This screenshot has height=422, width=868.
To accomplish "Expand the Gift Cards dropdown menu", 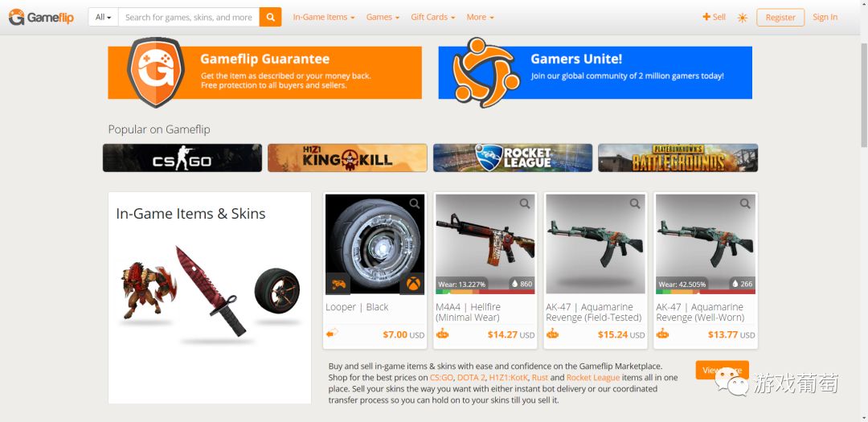I will pyautogui.click(x=433, y=17).
